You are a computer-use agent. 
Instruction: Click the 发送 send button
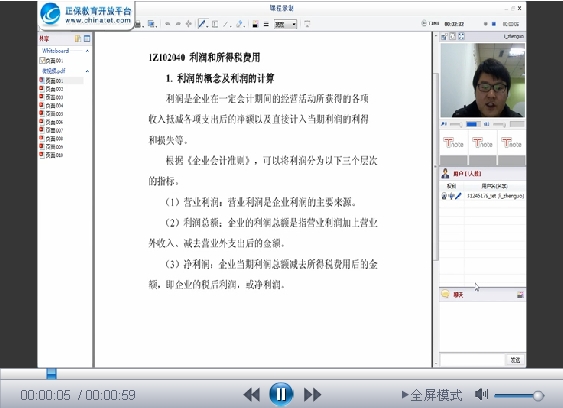515,360
